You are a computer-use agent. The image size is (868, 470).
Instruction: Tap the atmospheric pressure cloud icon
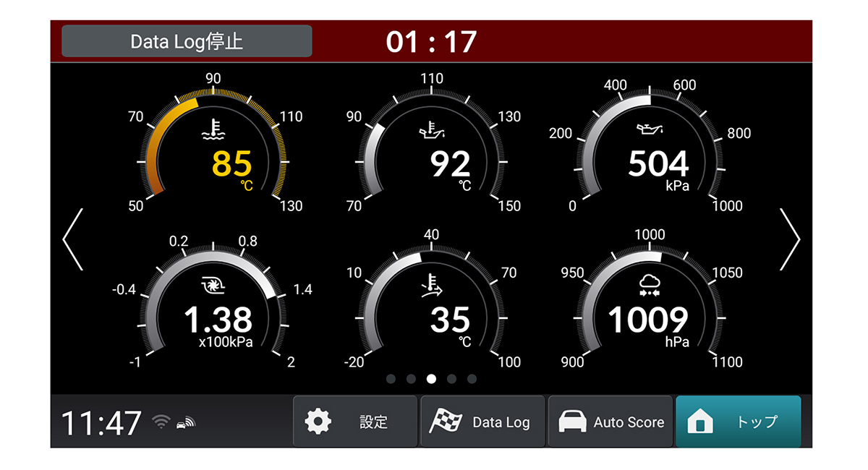tap(650, 286)
